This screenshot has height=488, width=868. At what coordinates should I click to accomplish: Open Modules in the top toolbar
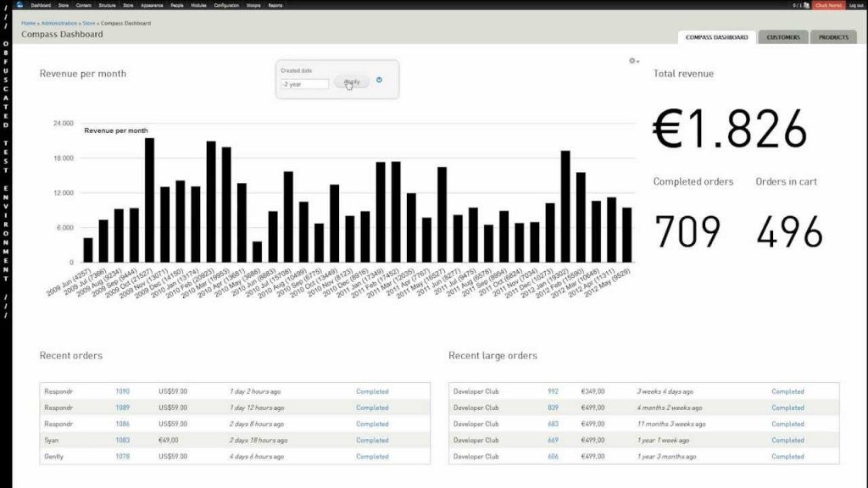click(198, 5)
